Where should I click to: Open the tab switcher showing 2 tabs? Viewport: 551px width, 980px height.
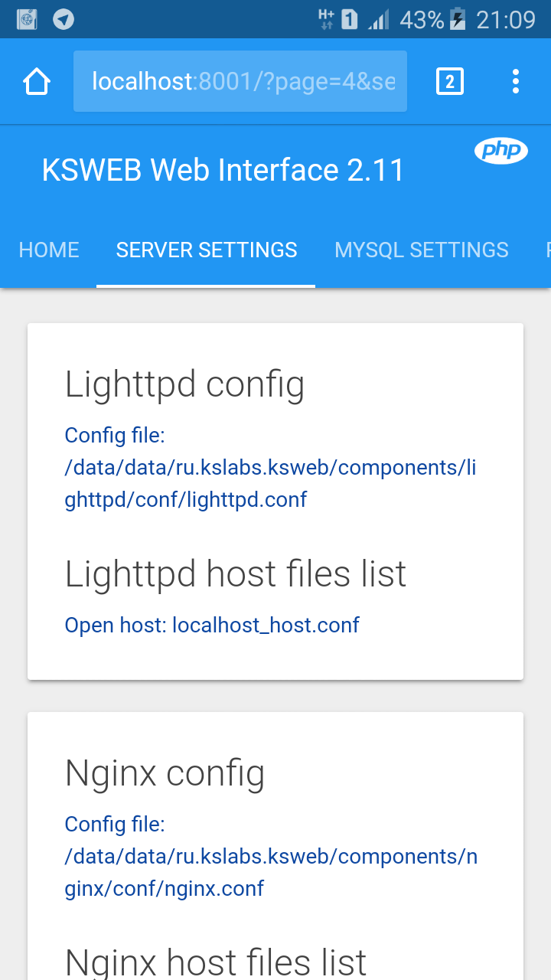(450, 81)
